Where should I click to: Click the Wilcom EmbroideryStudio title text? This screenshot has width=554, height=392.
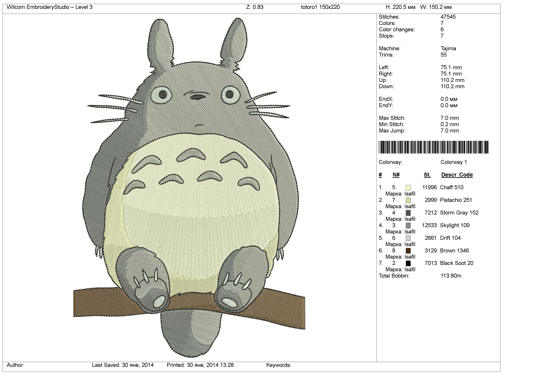point(49,7)
